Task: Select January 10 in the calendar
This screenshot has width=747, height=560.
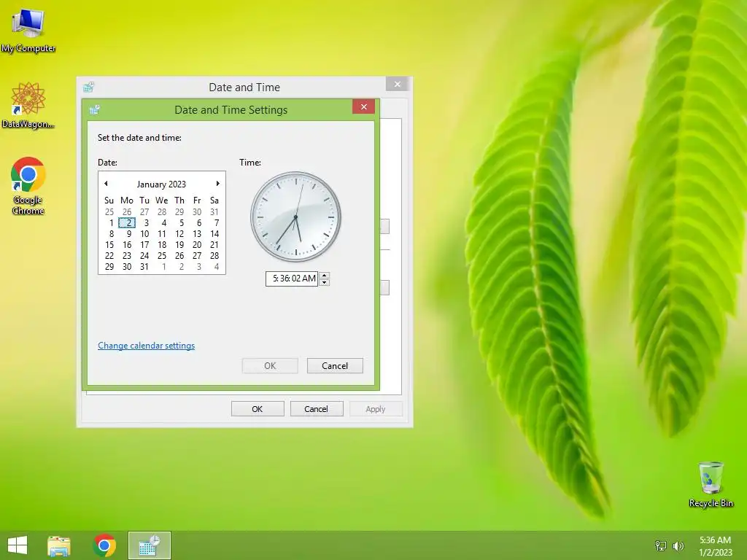Action: [144, 234]
